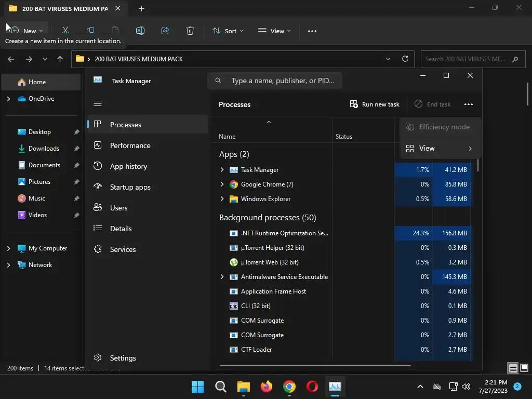
Task: Go up one folder level in Explorer
Action: [60, 59]
